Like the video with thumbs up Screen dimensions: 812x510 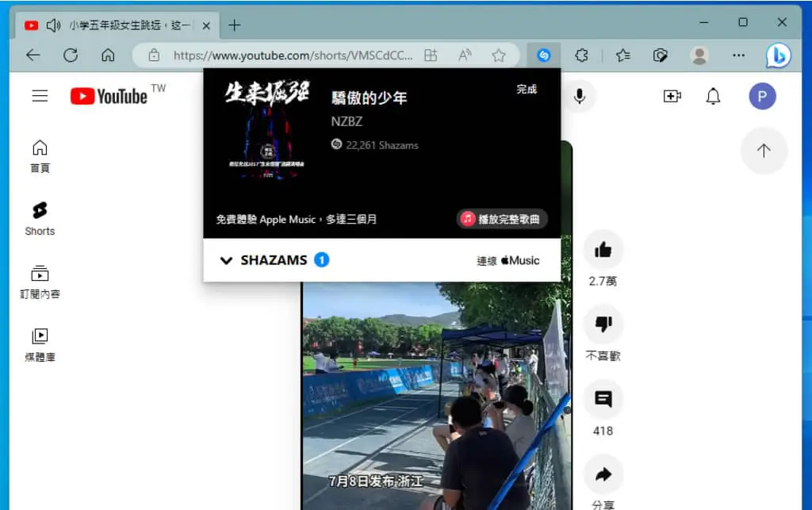point(603,250)
